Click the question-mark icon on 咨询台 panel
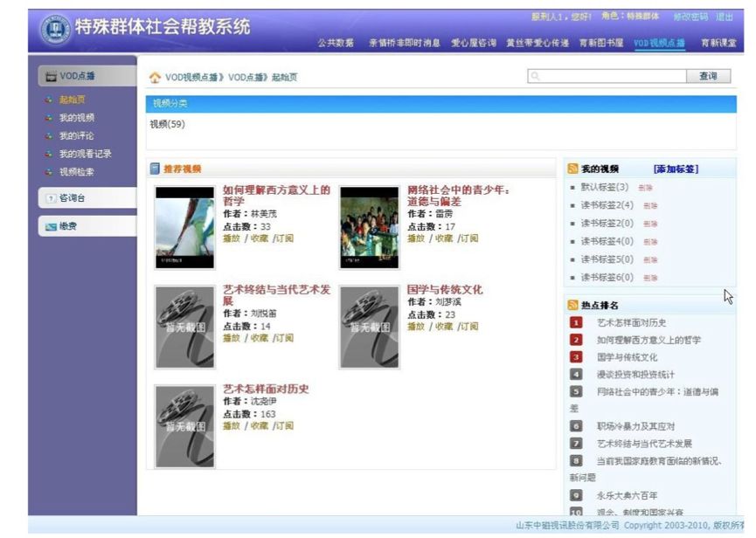This screenshot has width=756, height=538. [51, 198]
